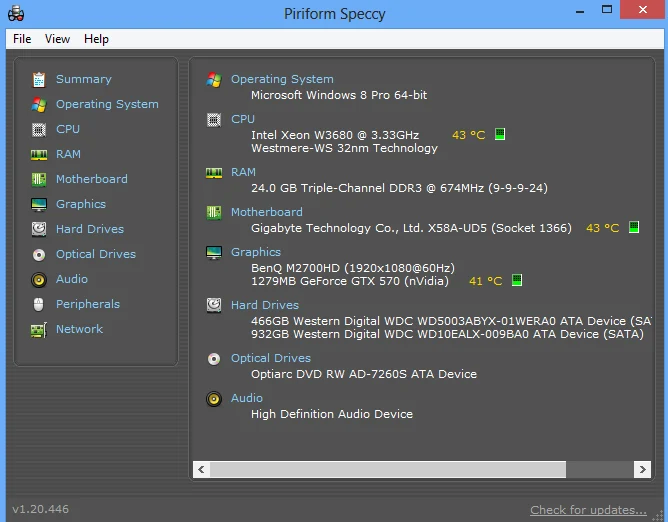Click the 466GB Western Digital drive entry
Image resolution: width=668 pixels, height=522 pixels.
[451, 321]
